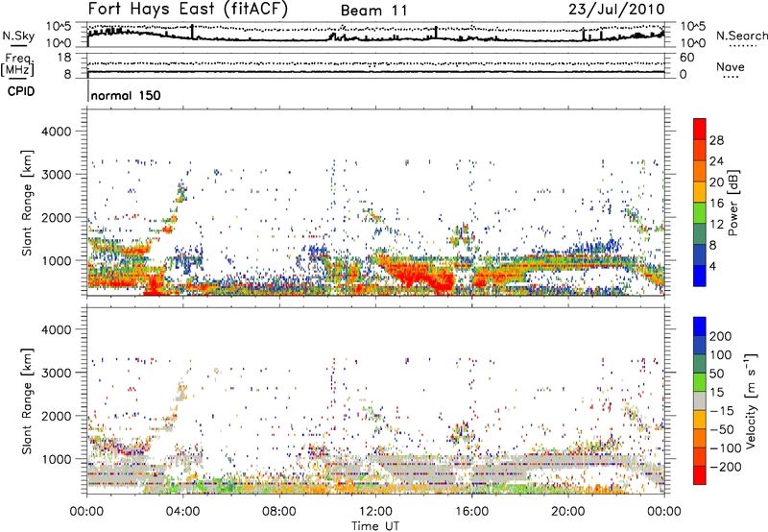Viewport: 768px width, 532px height.
Task: Click '4000' tick in the power panel
Action: 56,132
